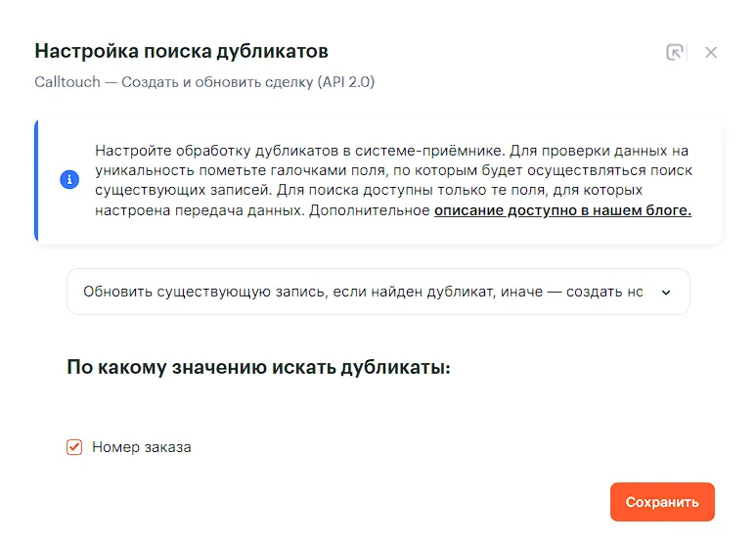Open the blog description link
The image size is (756, 546).
click(562, 210)
